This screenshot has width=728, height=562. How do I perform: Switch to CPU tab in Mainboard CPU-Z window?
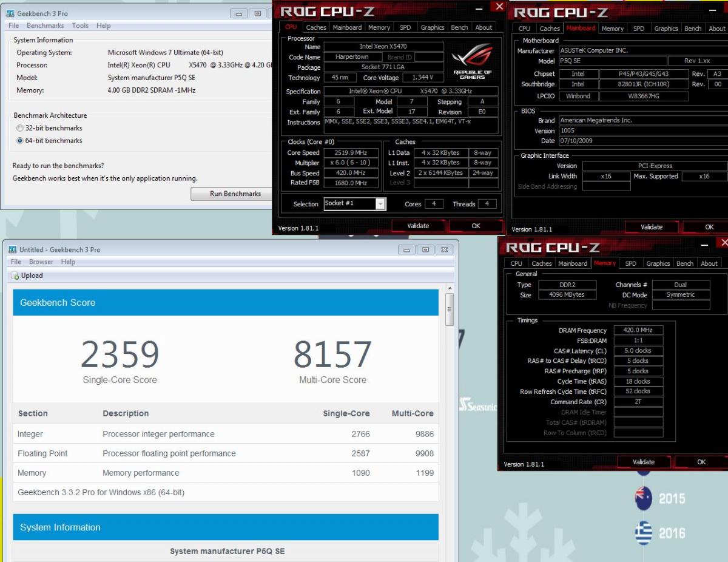pos(524,29)
